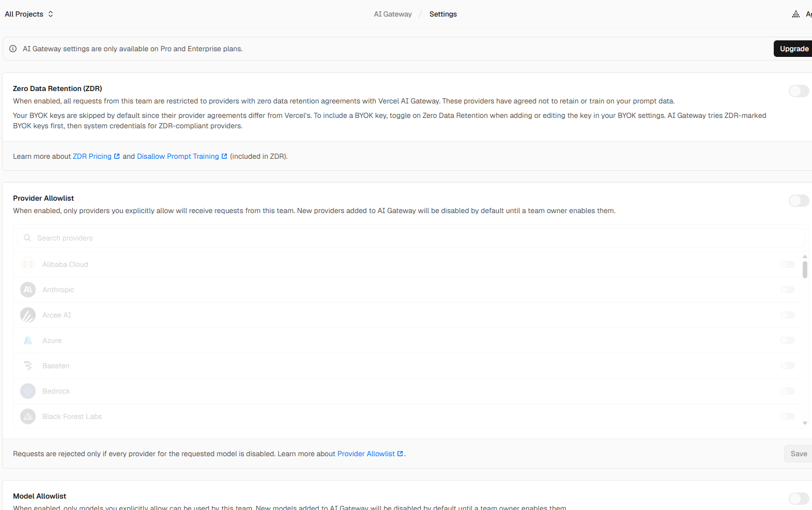Click the Model Allowlist heading
This screenshot has width=812, height=510.
click(x=40, y=496)
